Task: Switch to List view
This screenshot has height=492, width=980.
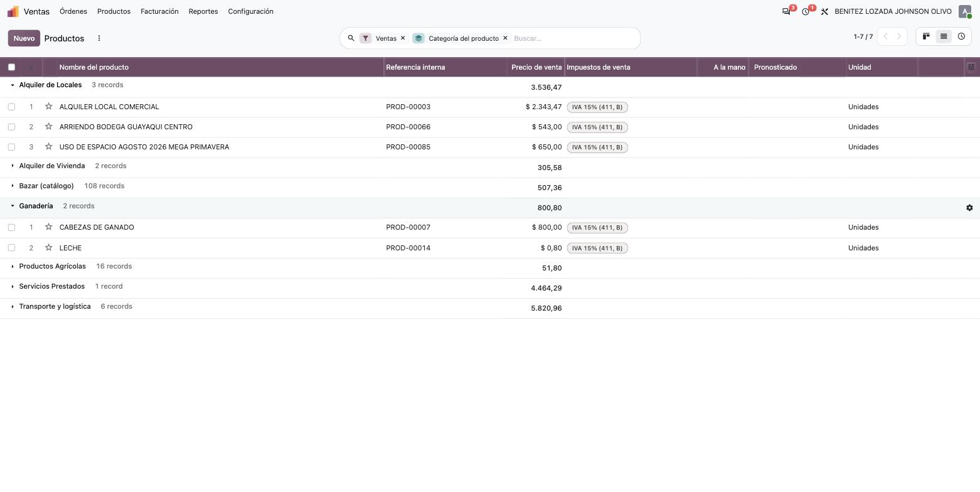Action: pos(943,36)
